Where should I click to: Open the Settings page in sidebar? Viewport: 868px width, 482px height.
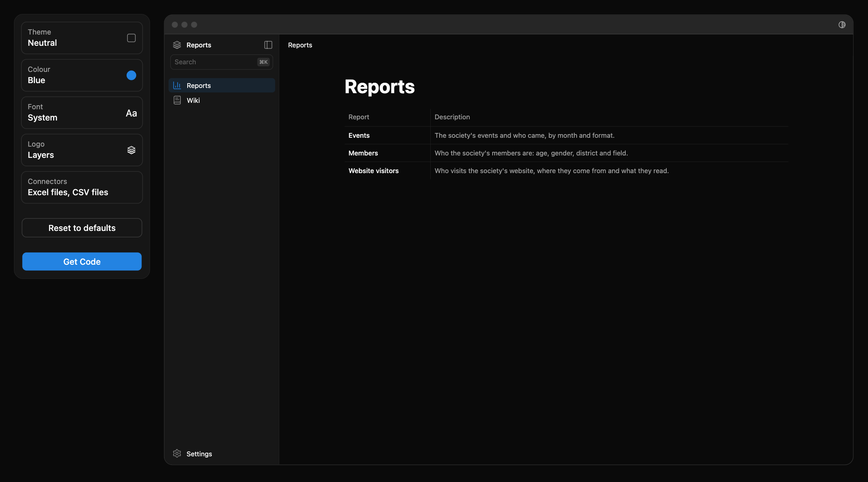[x=221, y=453]
